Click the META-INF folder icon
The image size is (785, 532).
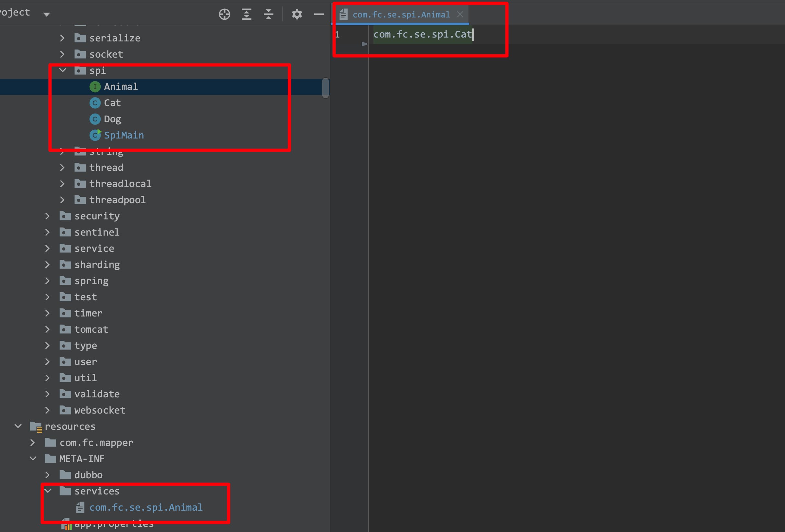coord(50,459)
